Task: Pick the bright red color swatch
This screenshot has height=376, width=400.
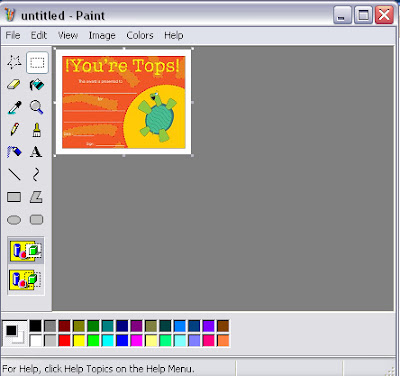Action: 64,340
